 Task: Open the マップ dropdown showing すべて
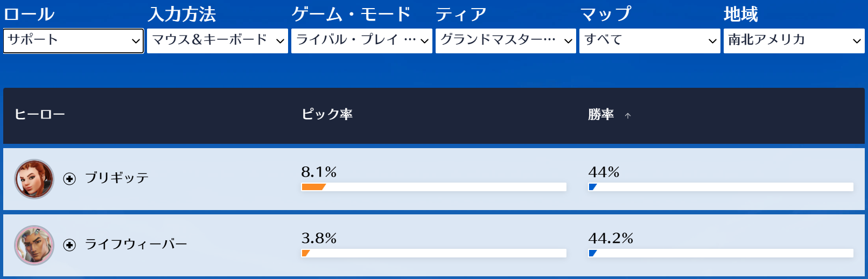pos(650,41)
